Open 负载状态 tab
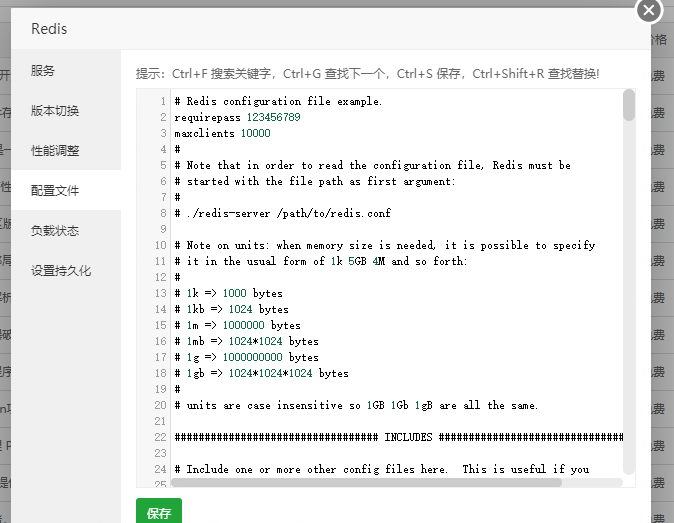This screenshot has width=674, height=523. point(55,230)
